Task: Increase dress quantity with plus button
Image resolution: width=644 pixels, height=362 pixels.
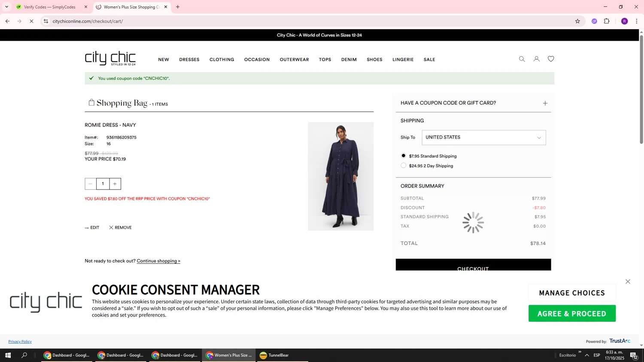Action: pos(115,184)
